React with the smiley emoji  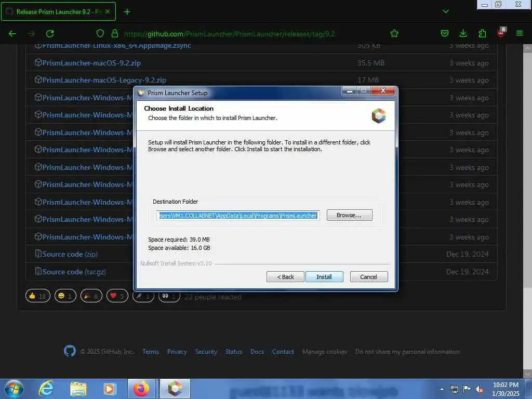pyautogui.click(x=65, y=296)
